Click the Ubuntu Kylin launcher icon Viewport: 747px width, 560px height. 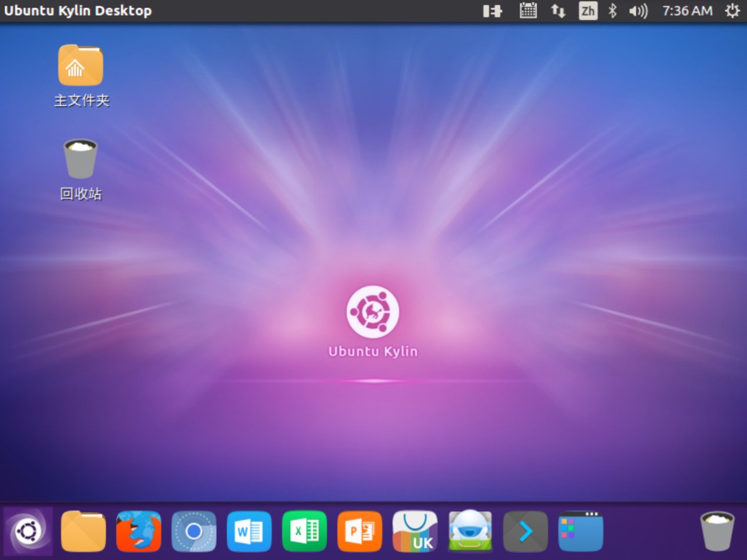coord(28,531)
